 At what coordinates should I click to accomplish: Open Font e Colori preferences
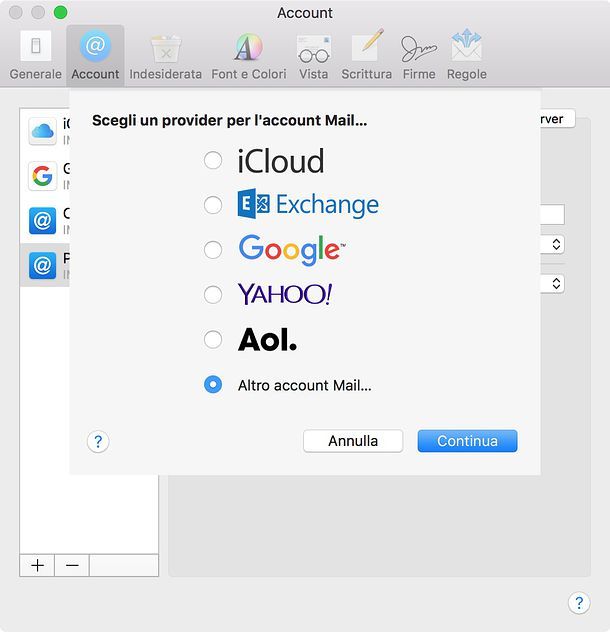248,56
